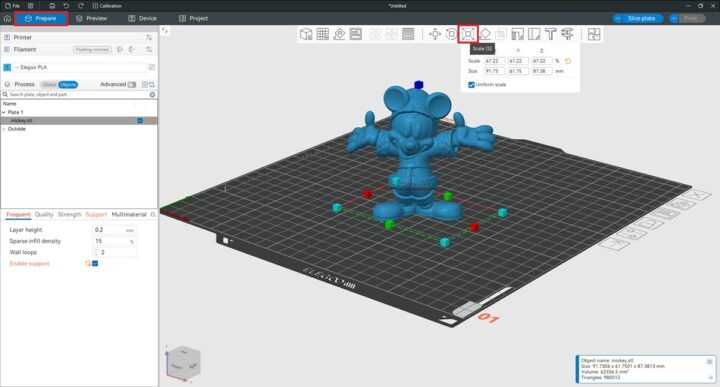Open the Multimaterial settings tab
The width and height of the screenshot is (720, 387).
tap(129, 214)
